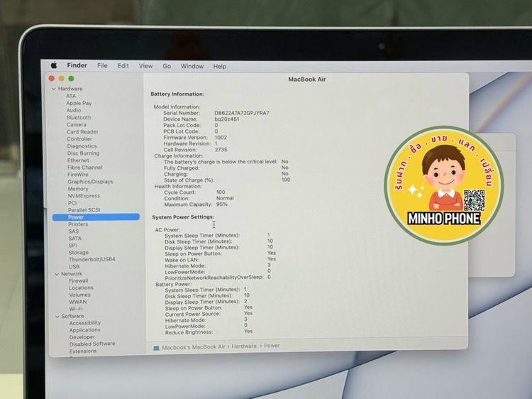Click the Device Name value bq20z451
The height and width of the screenshot is (399, 532).
tap(227, 119)
